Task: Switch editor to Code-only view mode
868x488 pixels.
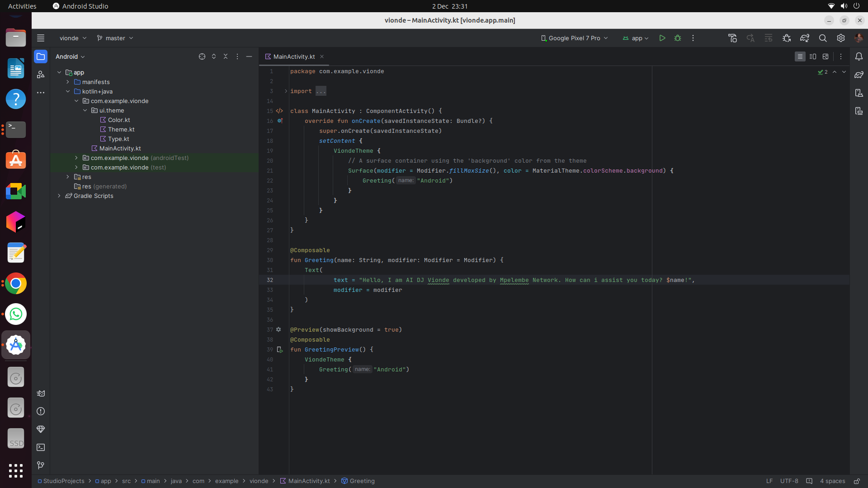Action: pyautogui.click(x=800, y=56)
